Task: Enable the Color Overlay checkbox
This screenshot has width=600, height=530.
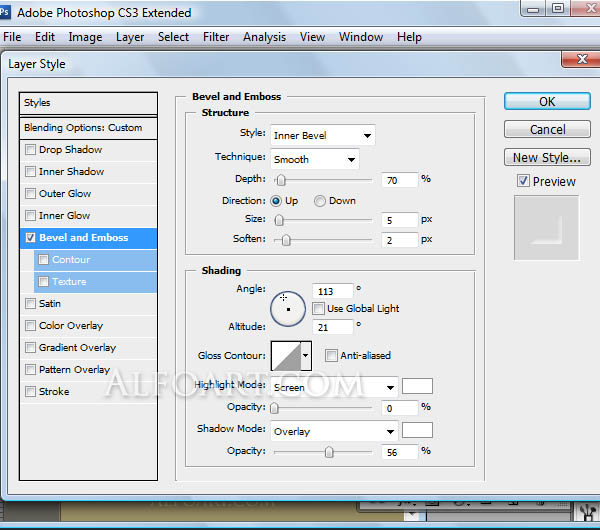Action: [30, 326]
